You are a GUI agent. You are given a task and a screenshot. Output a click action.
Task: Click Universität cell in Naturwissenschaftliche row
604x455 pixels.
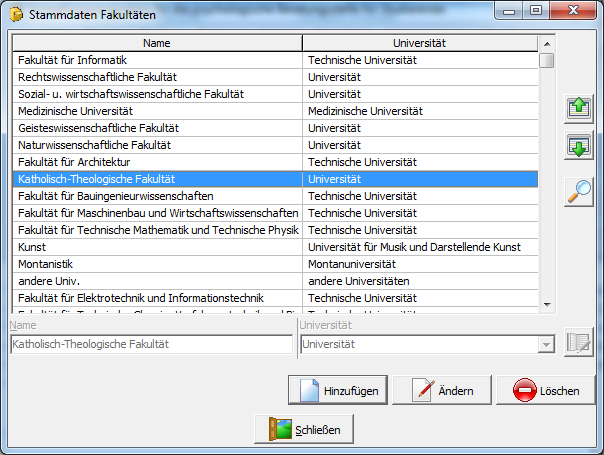tap(420, 145)
